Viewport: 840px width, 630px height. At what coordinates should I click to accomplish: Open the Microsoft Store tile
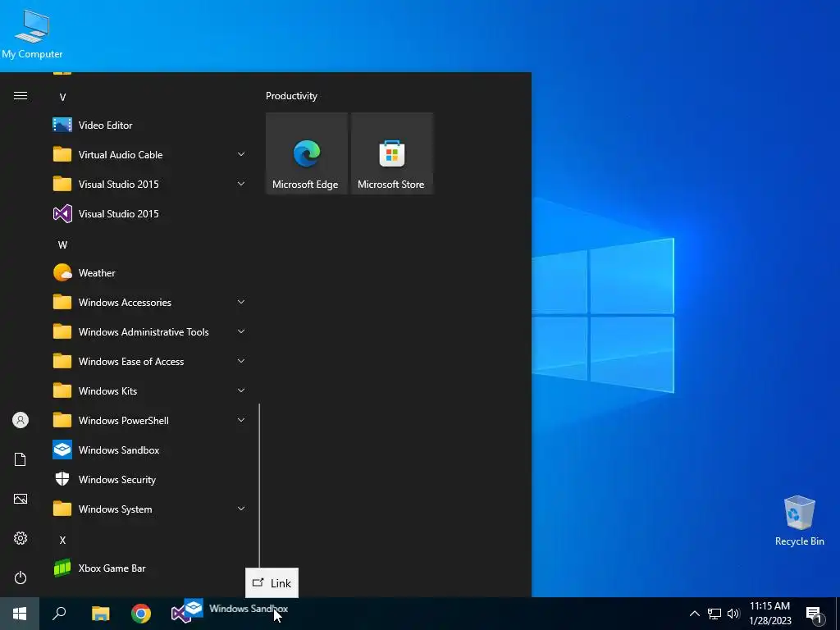click(x=392, y=153)
